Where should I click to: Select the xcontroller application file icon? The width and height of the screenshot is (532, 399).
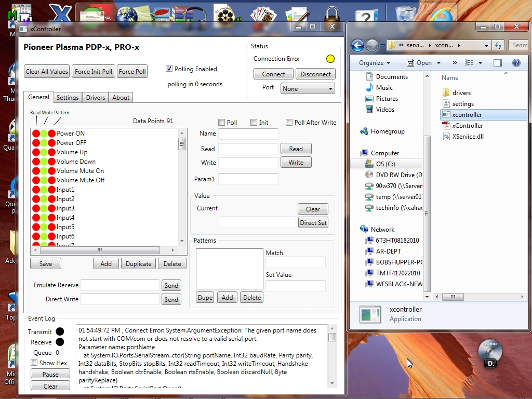(446, 115)
